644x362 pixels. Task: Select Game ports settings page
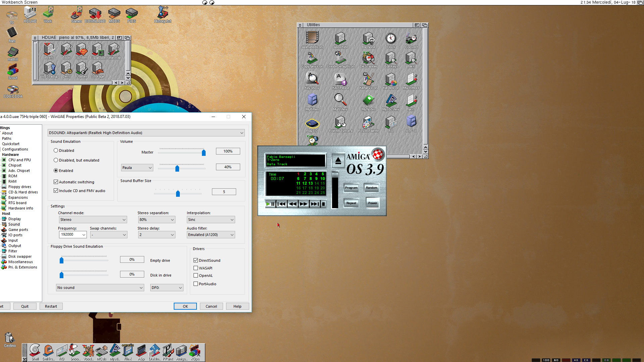(18, 230)
